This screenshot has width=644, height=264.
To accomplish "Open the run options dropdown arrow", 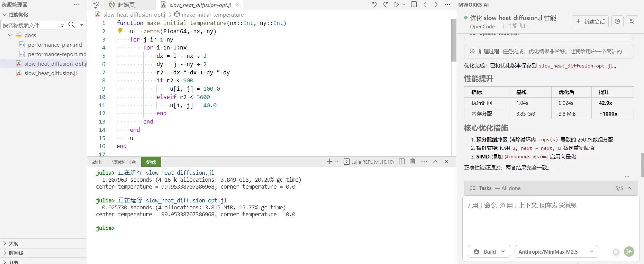I will point(404,4).
